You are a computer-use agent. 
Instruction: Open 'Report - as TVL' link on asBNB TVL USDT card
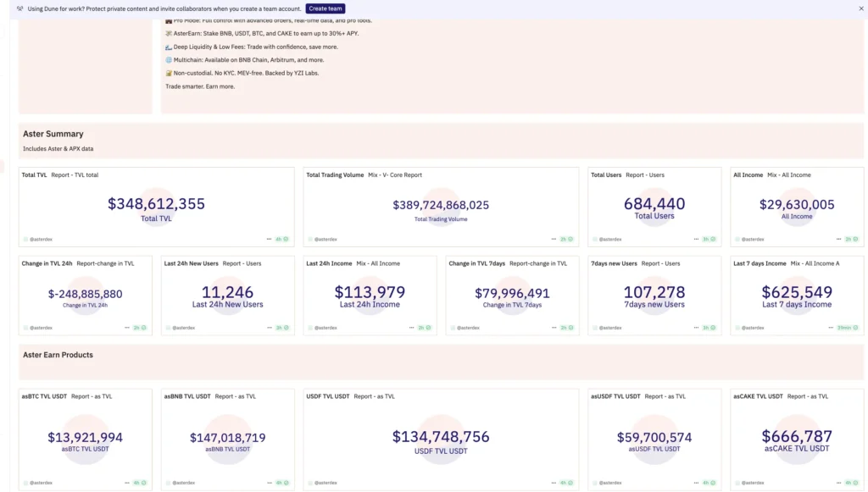click(x=236, y=396)
